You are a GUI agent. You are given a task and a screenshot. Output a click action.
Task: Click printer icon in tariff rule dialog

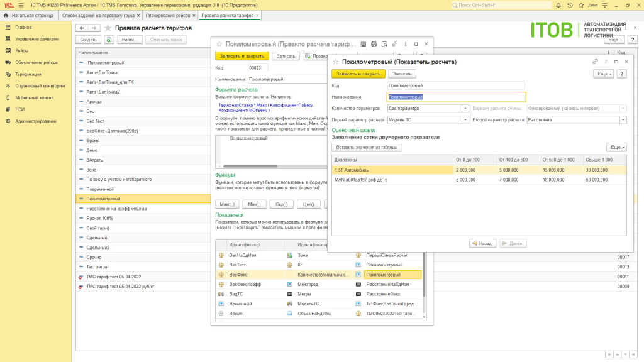tap(374, 44)
